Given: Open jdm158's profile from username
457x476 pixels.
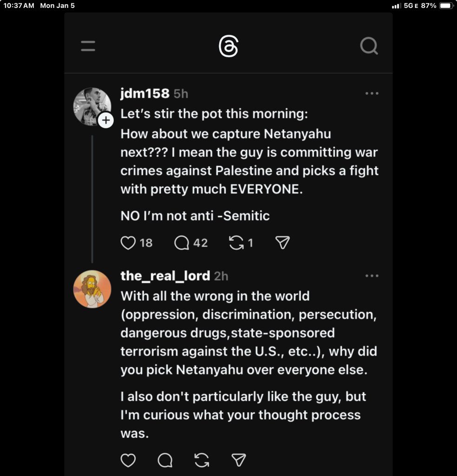Looking at the screenshot, I should pyautogui.click(x=145, y=93).
